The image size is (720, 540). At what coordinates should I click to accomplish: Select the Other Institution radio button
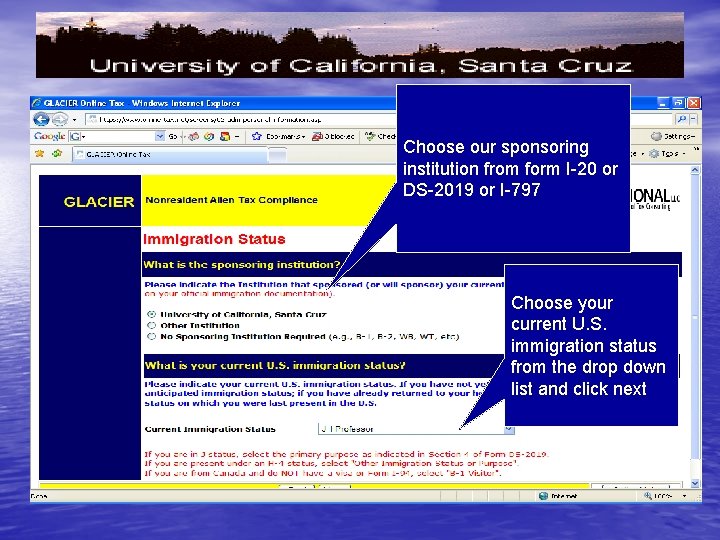click(x=152, y=326)
